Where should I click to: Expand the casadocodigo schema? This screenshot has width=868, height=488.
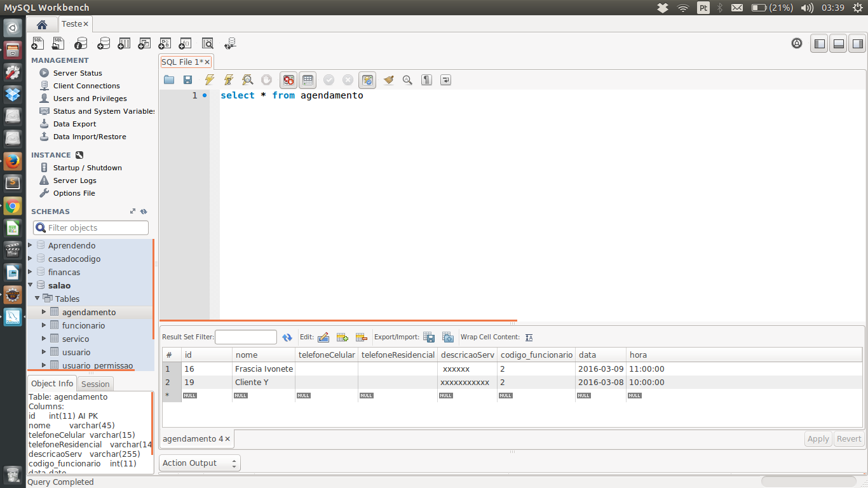coord(31,259)
